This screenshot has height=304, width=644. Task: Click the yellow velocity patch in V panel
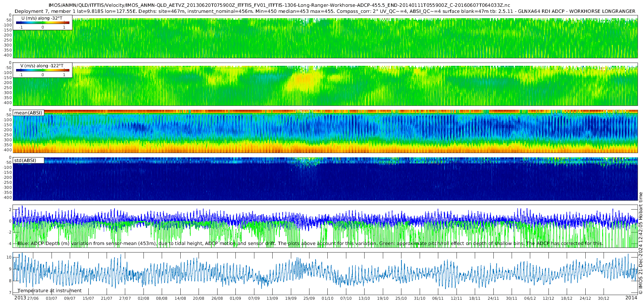pos(304,80)
